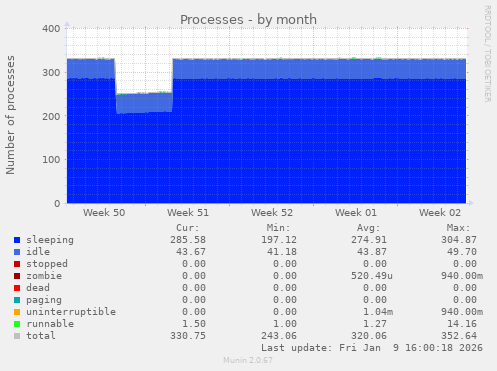Click the orange uninterruptible swatch

[x=17, y=312]
